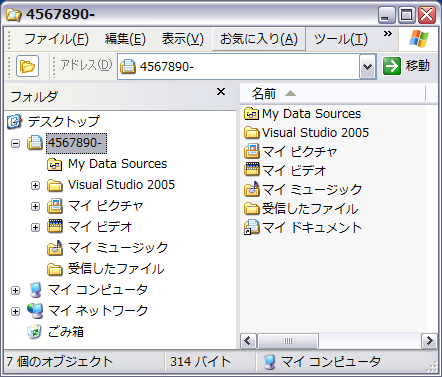Click the Visual Studio 2005 folder icon in the tree

click(x=55, y=185)
